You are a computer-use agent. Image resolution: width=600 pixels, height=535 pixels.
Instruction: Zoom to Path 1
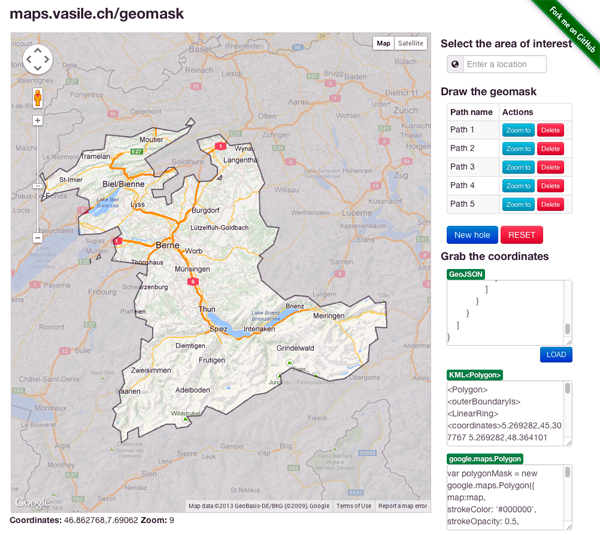click(518, 130)
